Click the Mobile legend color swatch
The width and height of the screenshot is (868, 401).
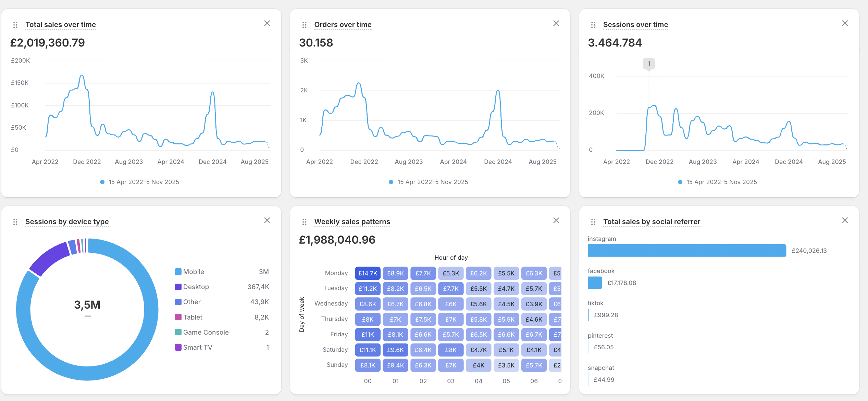pyautogui.click(x=178, y=272)
